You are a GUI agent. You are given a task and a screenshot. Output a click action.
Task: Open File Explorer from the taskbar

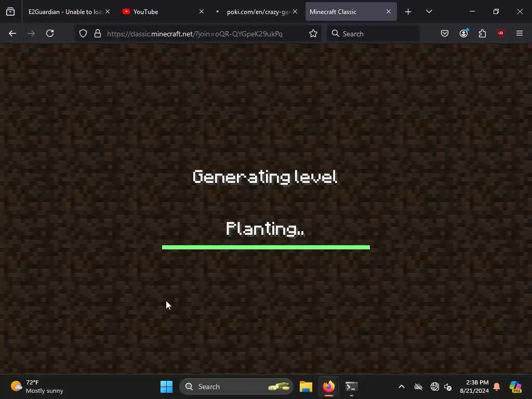click(305, 387)
